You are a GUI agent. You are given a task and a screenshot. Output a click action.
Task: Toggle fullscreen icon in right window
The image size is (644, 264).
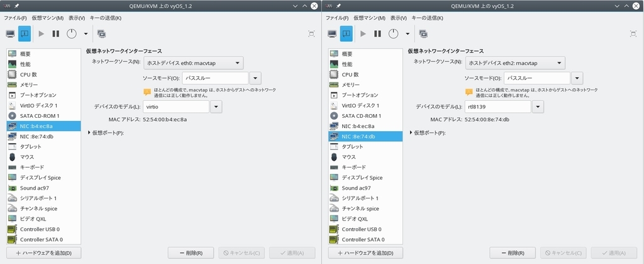coord(633,34)
